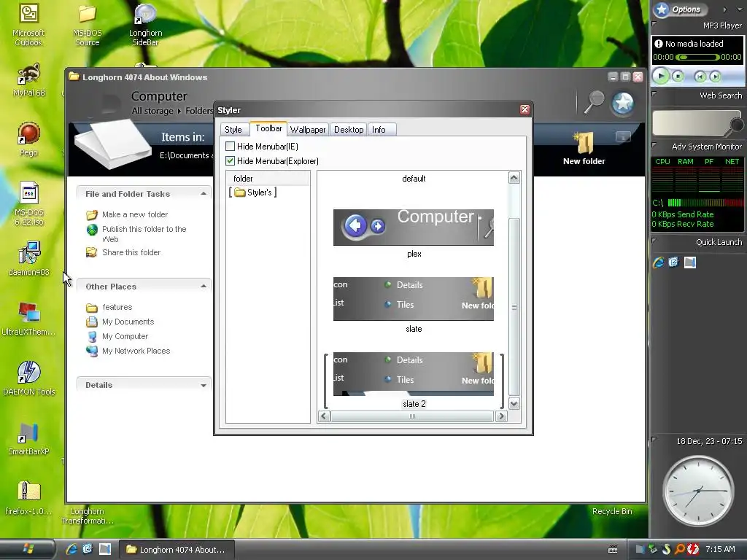The height and width of the screenshot is (560, 747).
Task: Click the Web Search input box
Action: (692, 123)
